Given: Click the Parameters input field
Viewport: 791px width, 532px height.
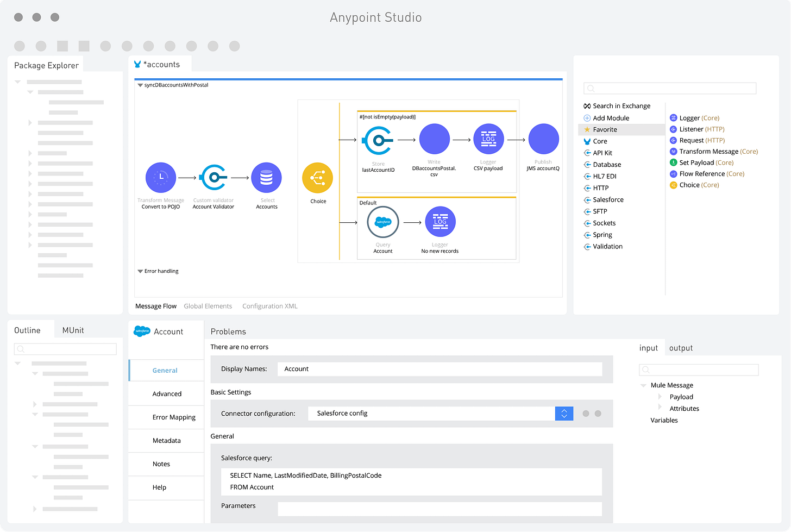Looking at the screenshot, I should point(440,509).
